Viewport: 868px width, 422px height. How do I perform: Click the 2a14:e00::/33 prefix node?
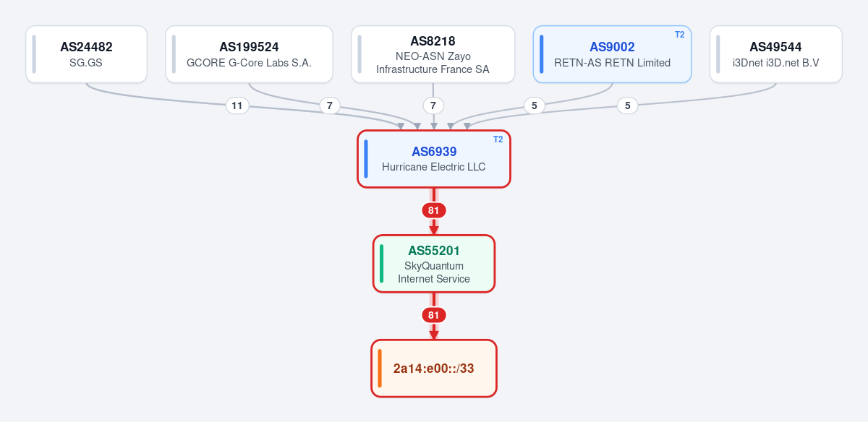coord(434,369)
